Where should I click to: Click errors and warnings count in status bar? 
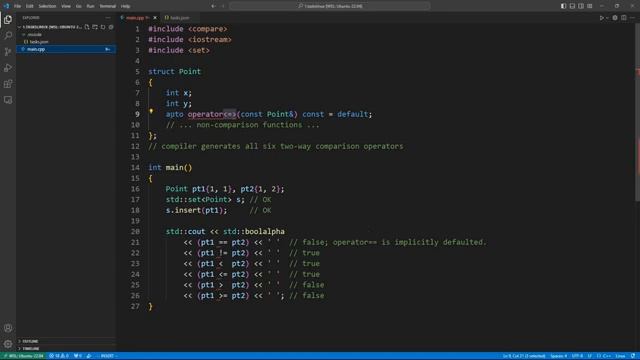(x=59, y=356)
